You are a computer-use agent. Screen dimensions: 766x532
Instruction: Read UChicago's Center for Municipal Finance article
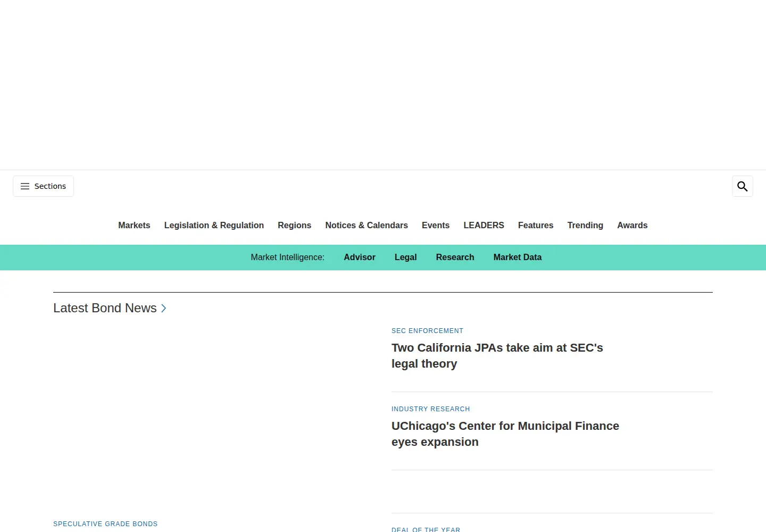coord(505,434)
